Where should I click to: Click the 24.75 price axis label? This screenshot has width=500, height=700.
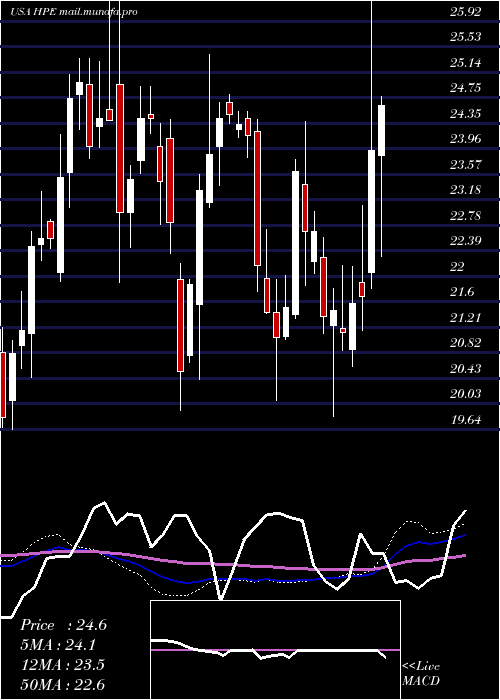point(466,88)
